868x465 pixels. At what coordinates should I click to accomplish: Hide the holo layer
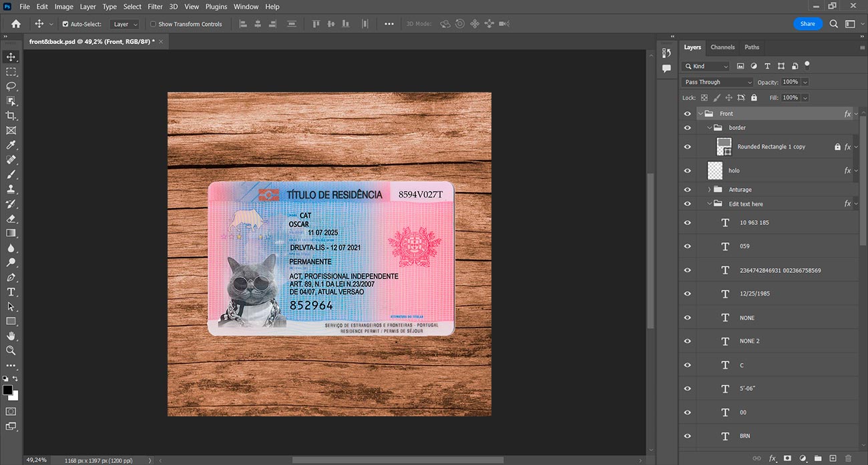click(687, 171)
